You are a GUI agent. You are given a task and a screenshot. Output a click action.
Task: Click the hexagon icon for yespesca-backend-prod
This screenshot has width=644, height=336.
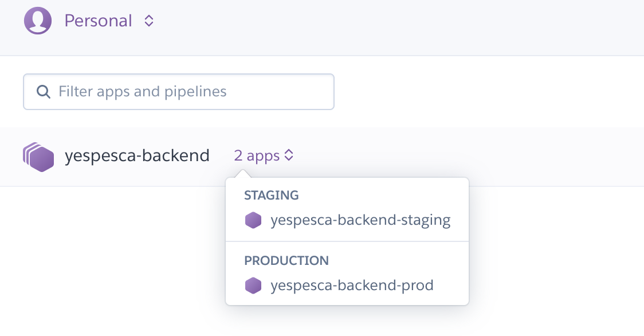tap(253, 285)
